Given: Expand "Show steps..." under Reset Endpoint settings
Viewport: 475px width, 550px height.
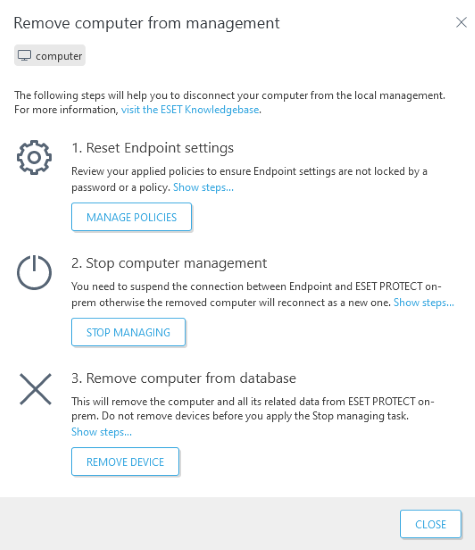Looking at the screenshot, I should pyautogui.click(x=203, y=187).
